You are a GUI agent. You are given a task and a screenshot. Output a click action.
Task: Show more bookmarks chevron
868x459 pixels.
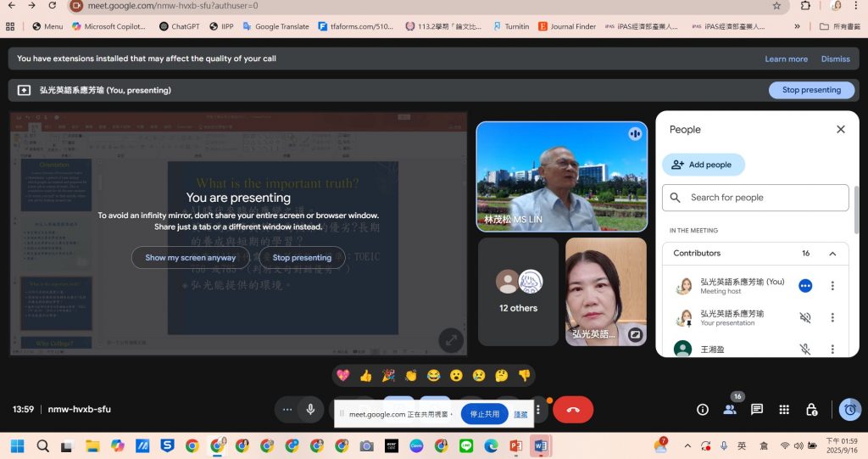pyautogui.click(x=797, y=26)
